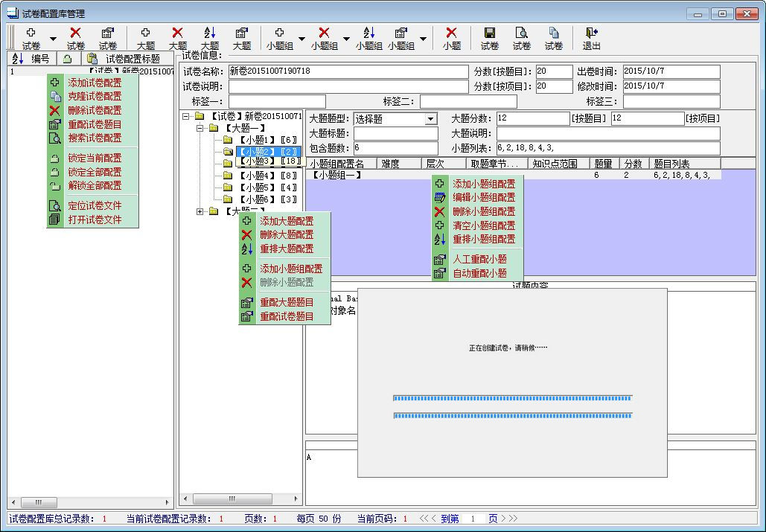The width and height of the screenshot is (766, 532).
Task: Expand the 【大题二】 tree node
Action: [200, 211]
